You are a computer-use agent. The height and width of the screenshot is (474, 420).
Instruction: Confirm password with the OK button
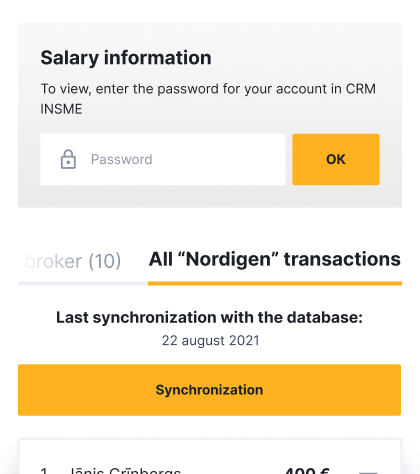point(336,159)
